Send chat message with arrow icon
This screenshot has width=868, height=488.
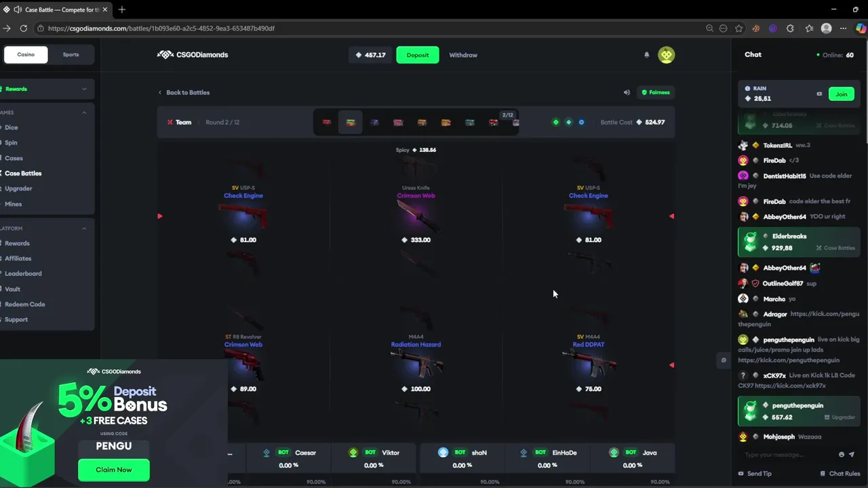tap(852, 455)
